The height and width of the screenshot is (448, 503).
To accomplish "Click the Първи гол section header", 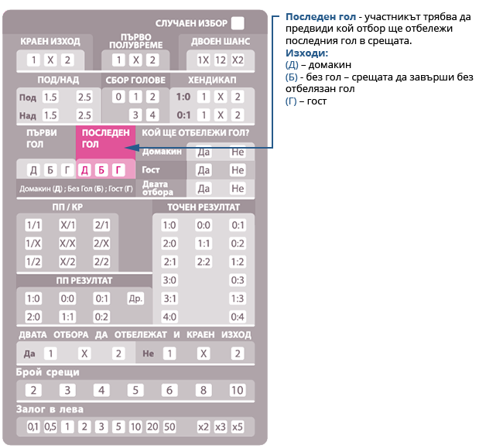I will click(x=43, y=138).
